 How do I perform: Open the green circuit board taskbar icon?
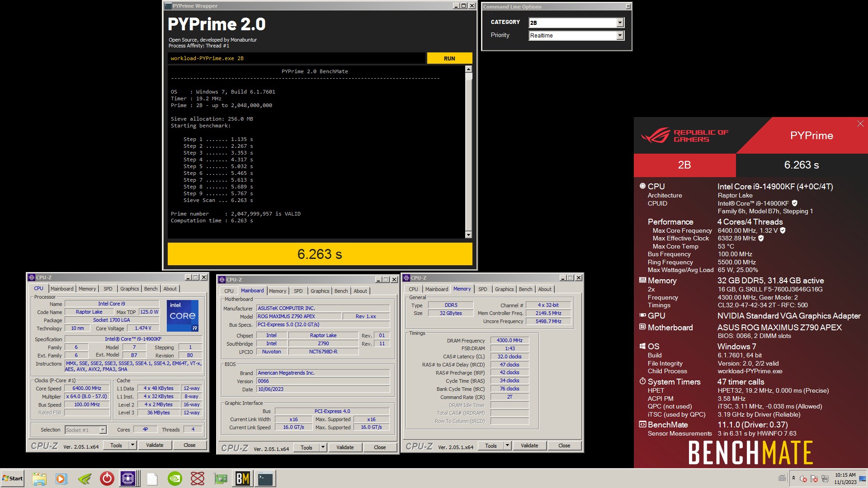[220, 479]
